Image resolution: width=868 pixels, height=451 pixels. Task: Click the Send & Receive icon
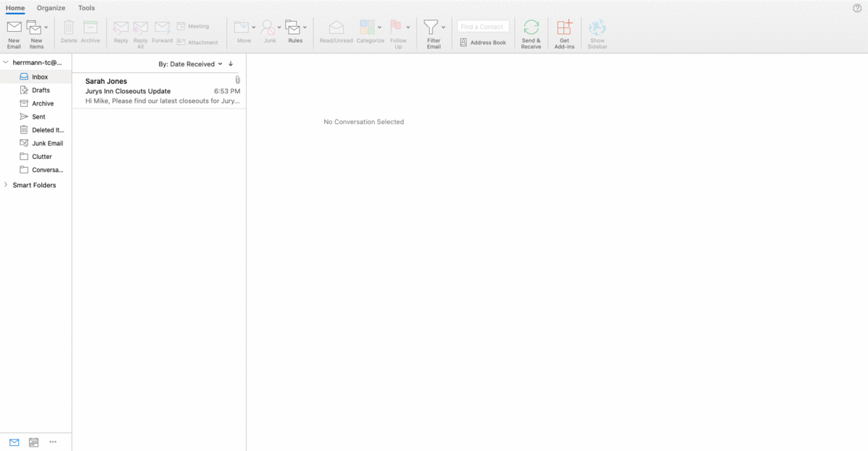tap(531, 27)
